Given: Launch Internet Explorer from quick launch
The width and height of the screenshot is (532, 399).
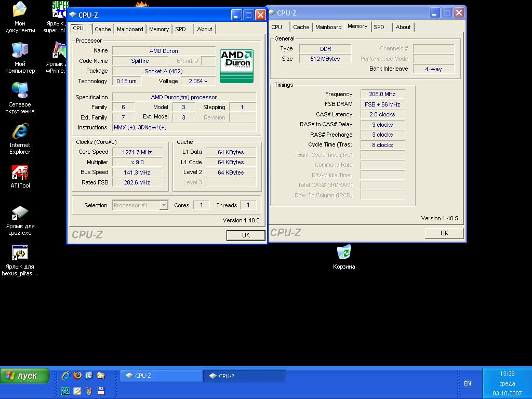Looking at the screenshot, I should tap(65, 375).
